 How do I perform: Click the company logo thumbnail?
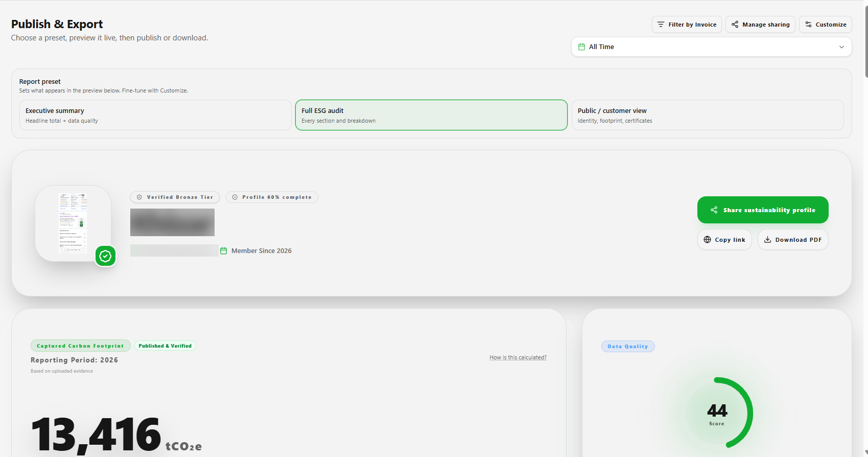pos(73,223)
